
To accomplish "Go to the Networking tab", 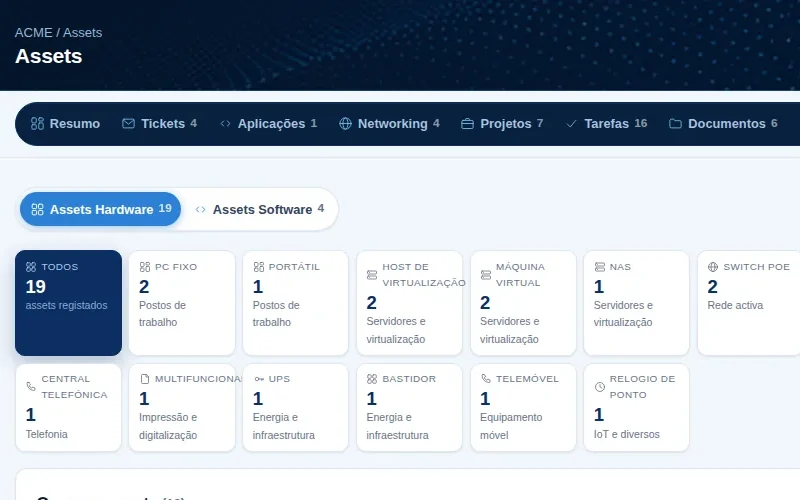I will [389, 124].
